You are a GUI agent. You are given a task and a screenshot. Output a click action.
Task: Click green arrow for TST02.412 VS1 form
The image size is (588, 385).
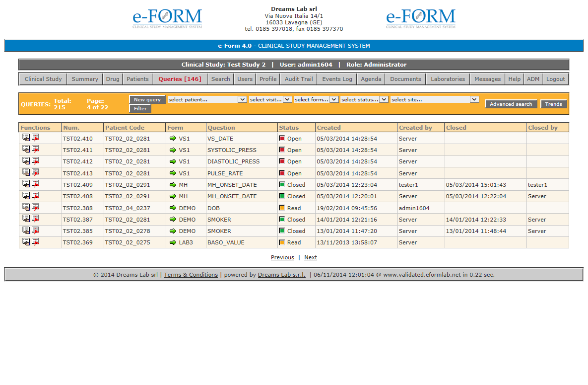point(173,161)
